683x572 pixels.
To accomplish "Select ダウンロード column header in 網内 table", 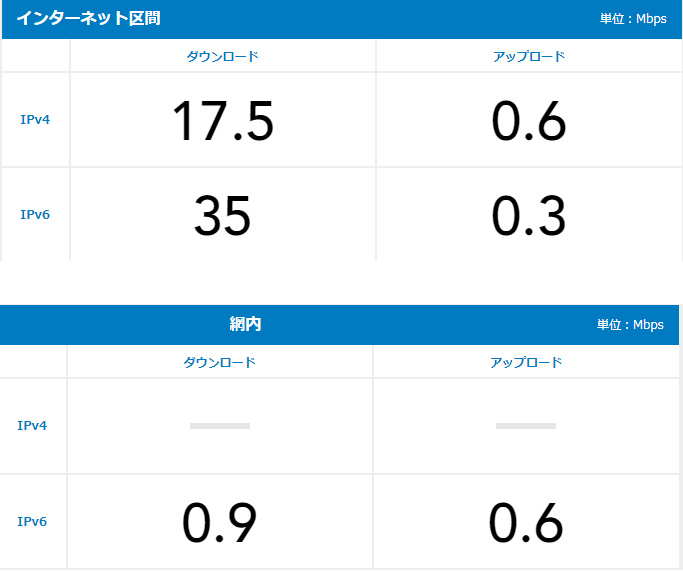I will coord(219,362).
